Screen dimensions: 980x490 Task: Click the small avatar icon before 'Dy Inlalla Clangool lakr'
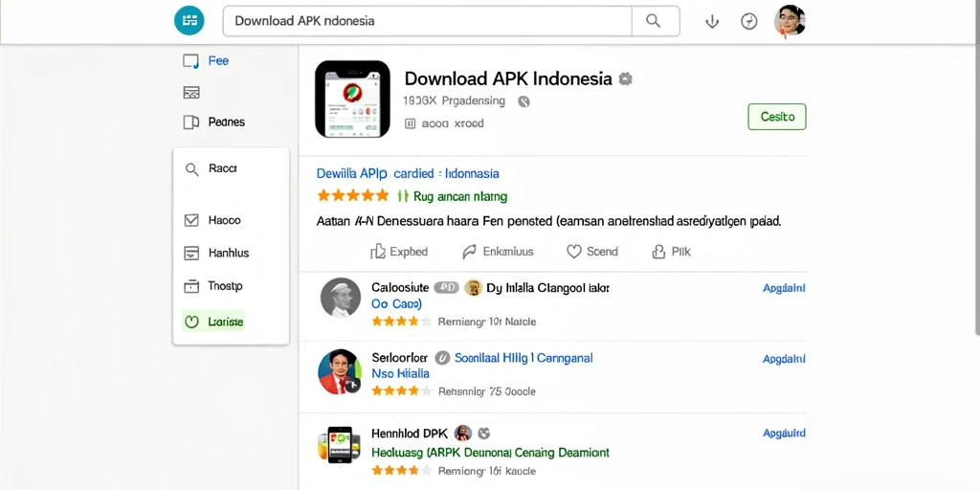click(x=473, y=287)
